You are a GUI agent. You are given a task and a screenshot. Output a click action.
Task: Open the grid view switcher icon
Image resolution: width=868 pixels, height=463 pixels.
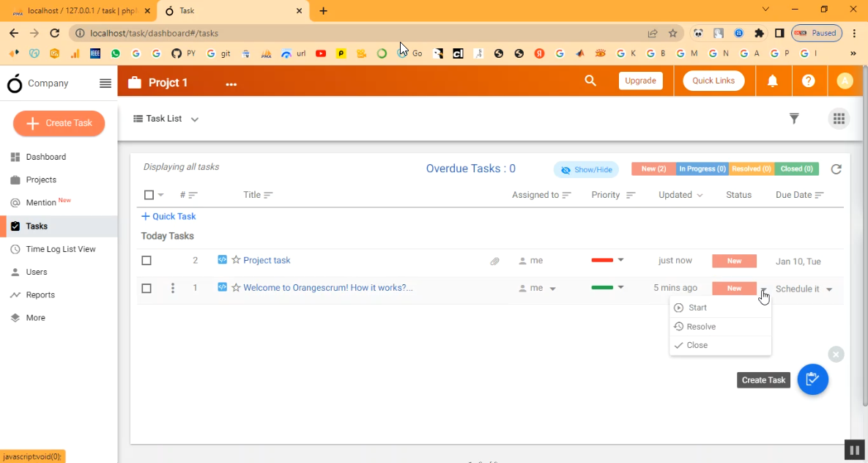(x=839, y=119)
